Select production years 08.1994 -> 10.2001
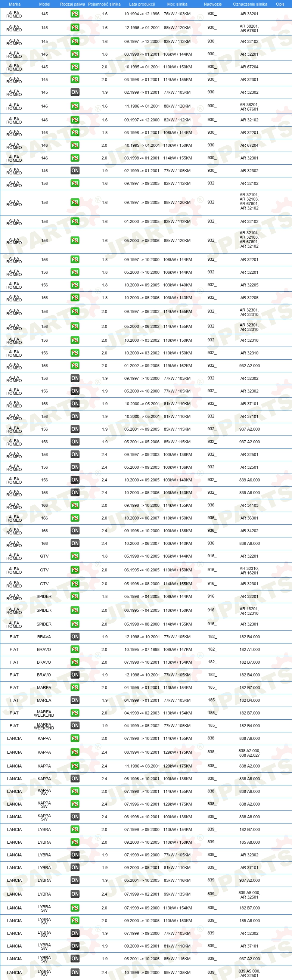Screen dimensions: 292x980 (x=142, y=752)
